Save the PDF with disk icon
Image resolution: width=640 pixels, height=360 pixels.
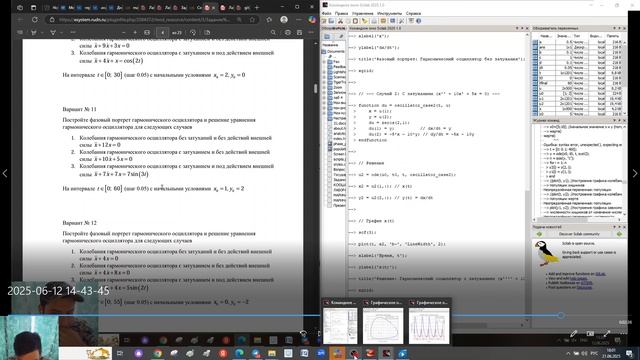click(299, 32)
